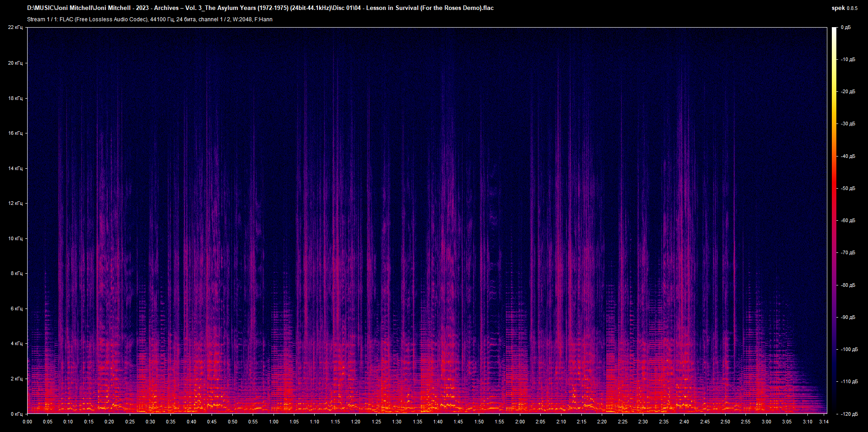The height and width of the screenshot is (432, 868).
Task: Click the -60 дБ legend label
Action: 848,220
